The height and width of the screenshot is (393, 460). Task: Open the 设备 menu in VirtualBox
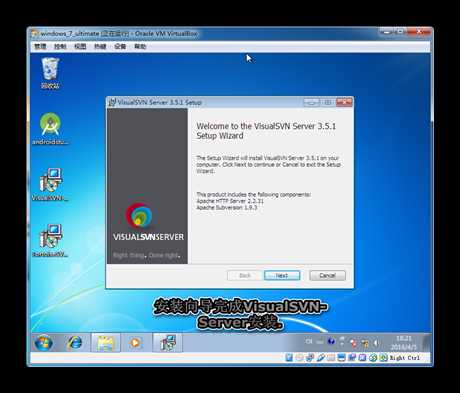(120, 46)
